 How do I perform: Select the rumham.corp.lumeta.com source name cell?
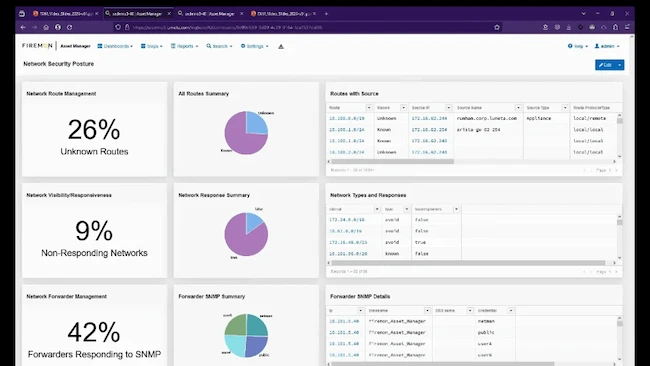[x=487, y=119]
